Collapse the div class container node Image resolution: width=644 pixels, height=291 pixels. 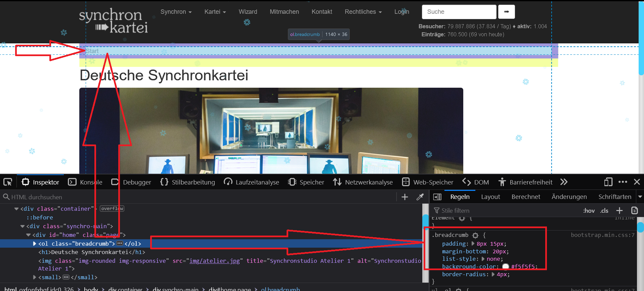click(x=16, y=209)
